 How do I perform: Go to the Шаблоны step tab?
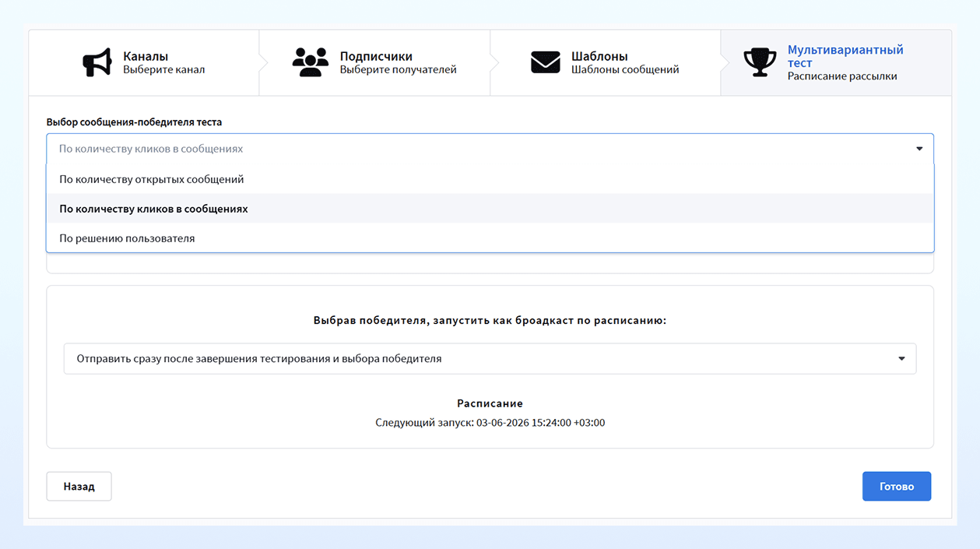click(x=606, y=63)
